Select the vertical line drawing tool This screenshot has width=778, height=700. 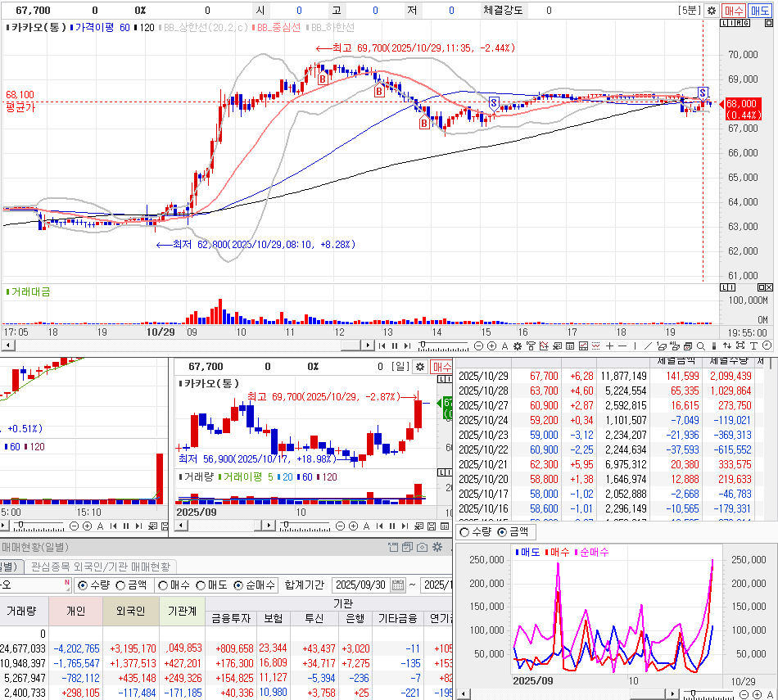point(636,345)
